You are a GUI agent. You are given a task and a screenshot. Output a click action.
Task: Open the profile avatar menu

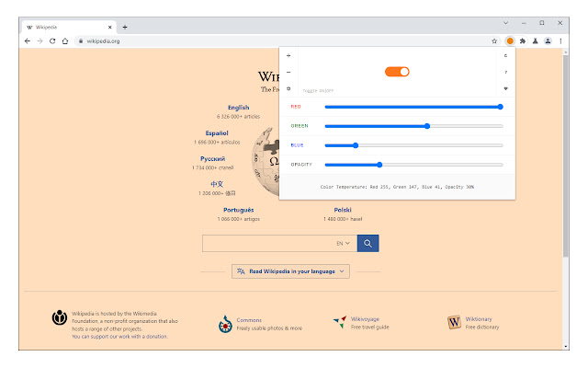[548, 40]
